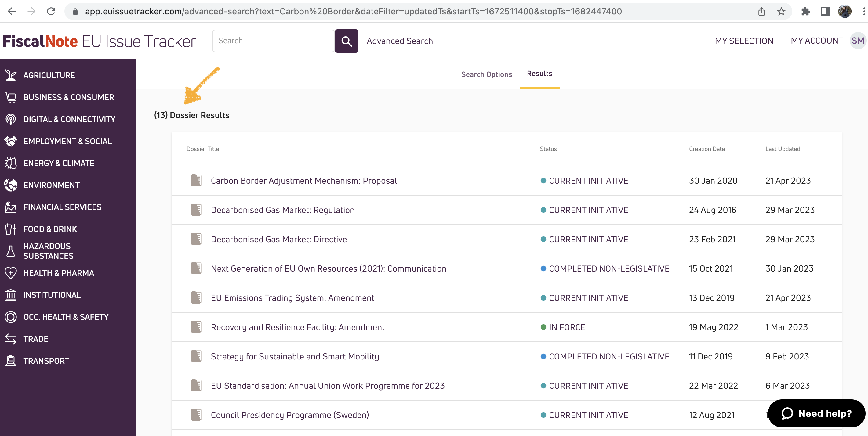Click document icon for Carbon Border Adjustment Mechanism
Screen dimensions: 868x436
coord(196,180)
